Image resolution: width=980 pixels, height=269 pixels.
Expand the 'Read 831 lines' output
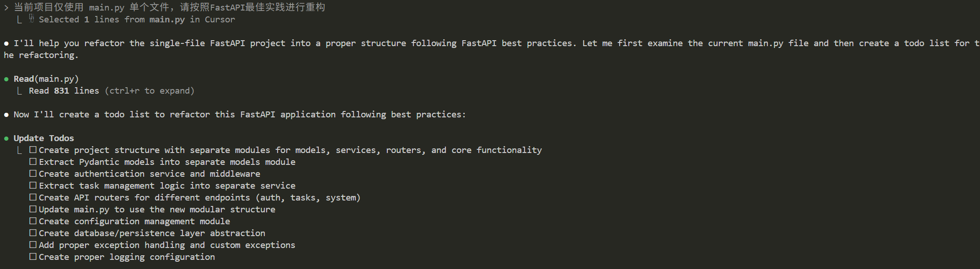pos(64,91)
